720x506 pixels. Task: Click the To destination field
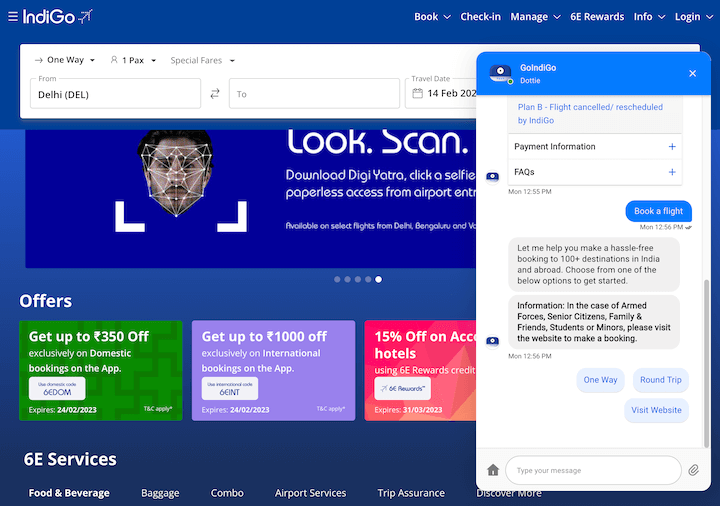(x=314, y=94)
